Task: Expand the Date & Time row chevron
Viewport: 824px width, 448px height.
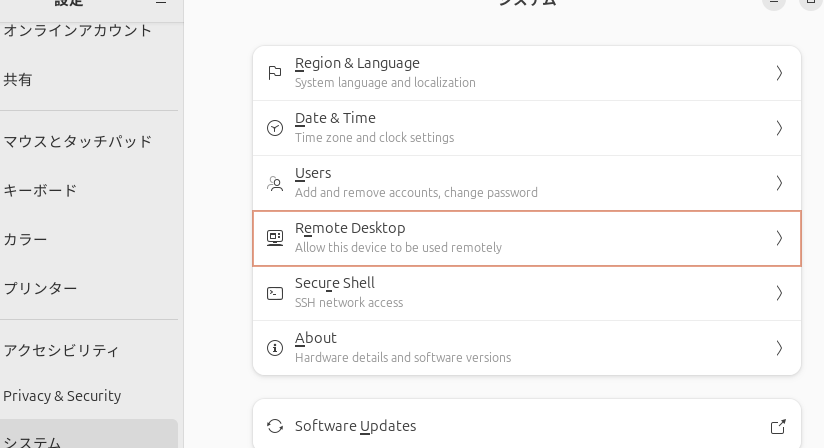Action: pyautogui.click(x=779, y=128)
